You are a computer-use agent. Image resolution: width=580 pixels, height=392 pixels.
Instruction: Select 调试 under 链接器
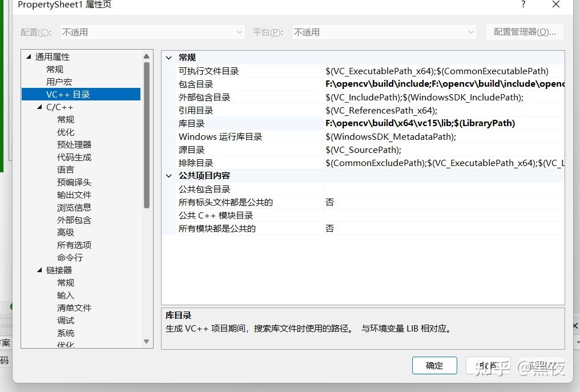tap(65, 320)
